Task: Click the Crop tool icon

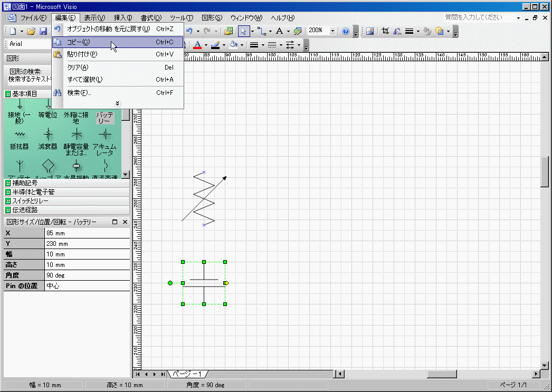Action: pyautogui.click(x=385, y=31)
